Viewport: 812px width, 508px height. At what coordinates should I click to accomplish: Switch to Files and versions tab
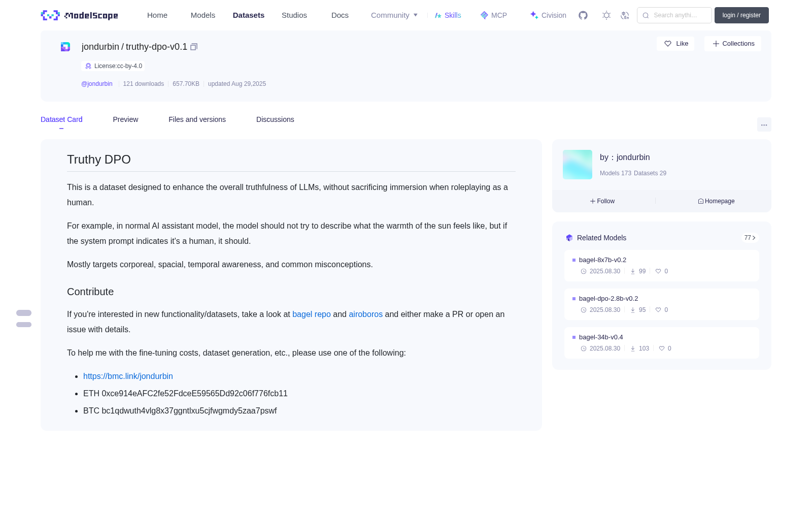[197, 119]
